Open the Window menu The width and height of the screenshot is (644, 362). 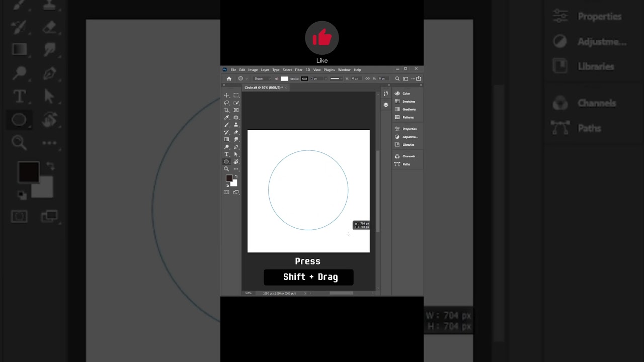344,70
